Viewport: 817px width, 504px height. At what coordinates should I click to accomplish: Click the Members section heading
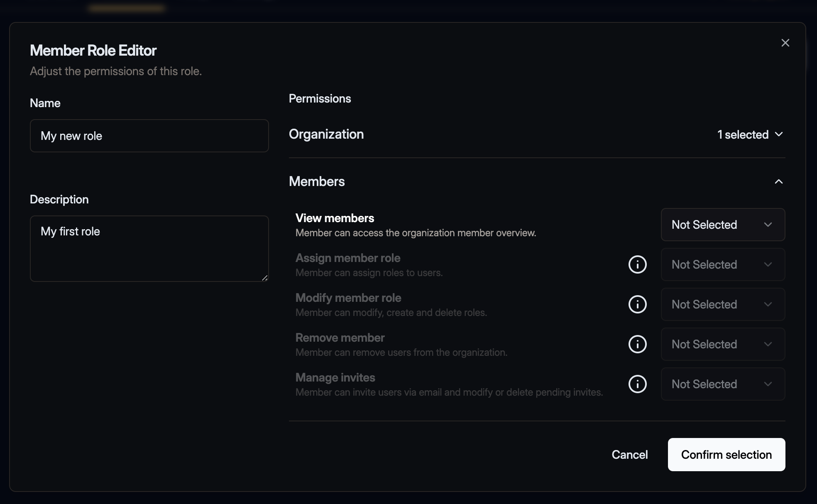317,181
